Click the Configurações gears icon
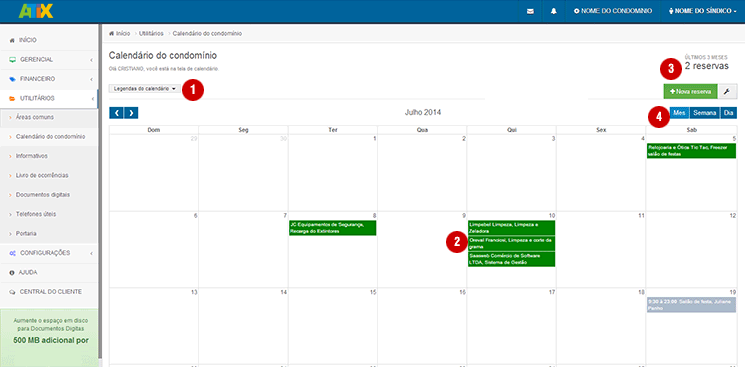Screen dimensions: 745x367 [x=12, y=253]
